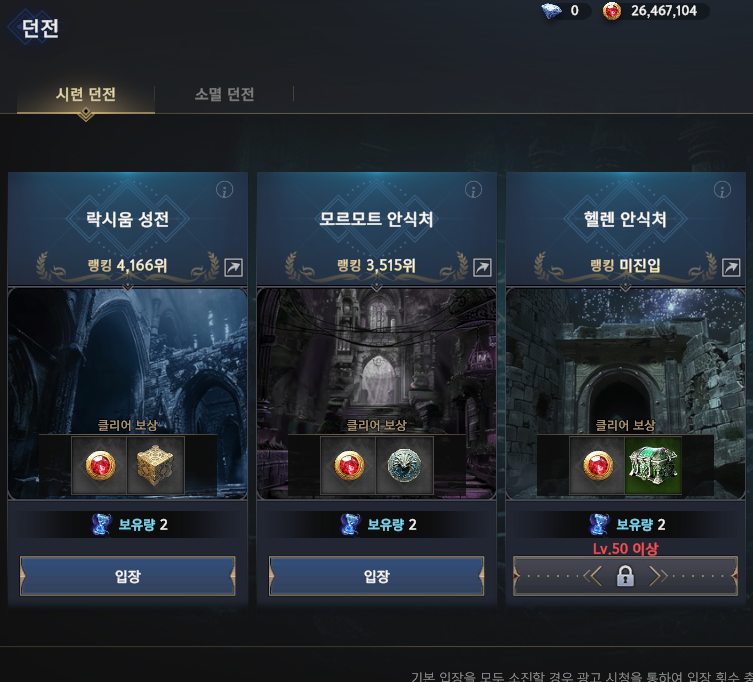
Task: Open ranking arrow beside 랭킹 미진입
Action: (x=731, y=268)
